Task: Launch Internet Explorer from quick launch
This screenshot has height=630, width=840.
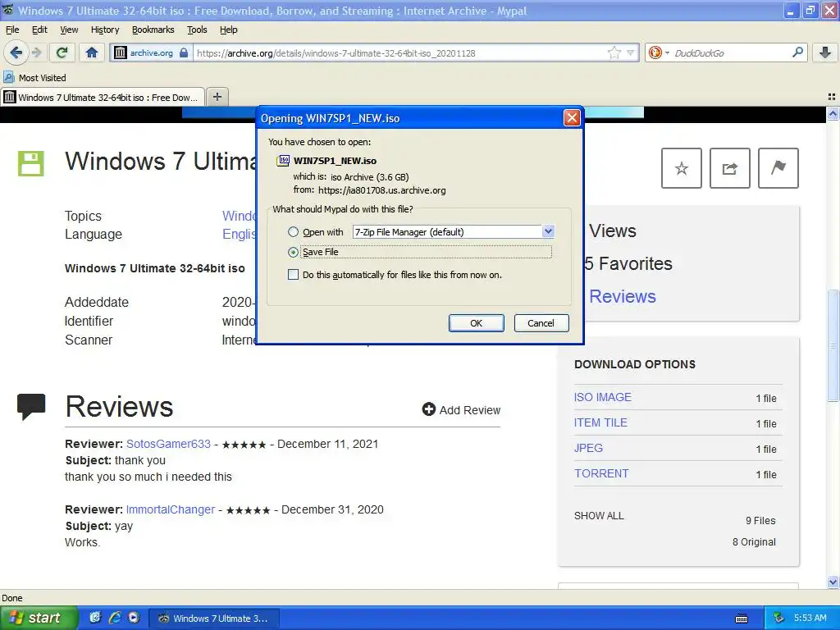Action: (115, 618)
